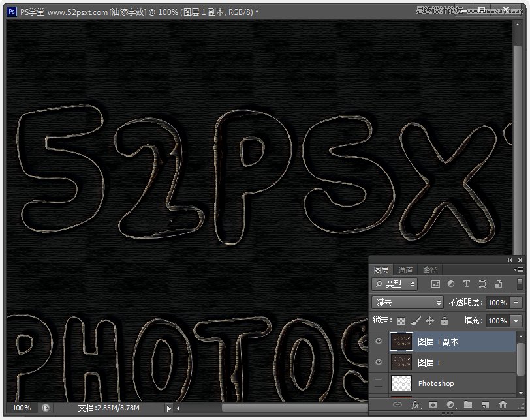
Task: Select the 图层 1 副本 layer thumbnail
Action: [x=401, y=341]
